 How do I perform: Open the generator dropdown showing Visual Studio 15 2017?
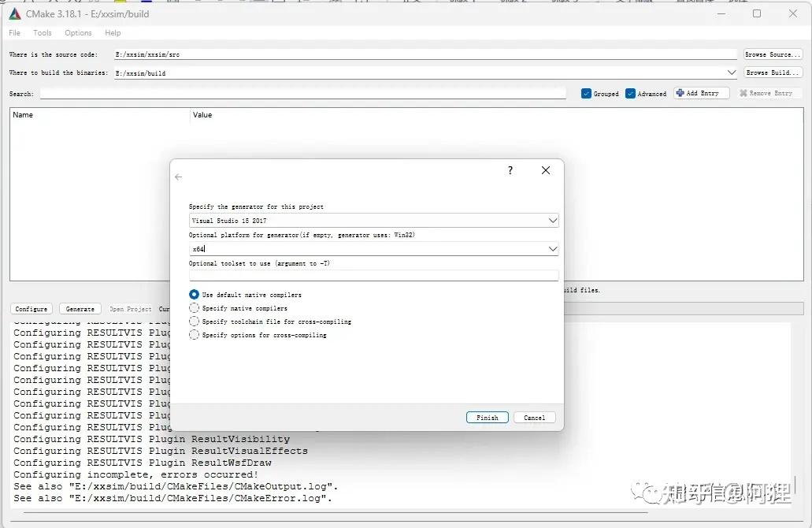(x=552, y=220)
